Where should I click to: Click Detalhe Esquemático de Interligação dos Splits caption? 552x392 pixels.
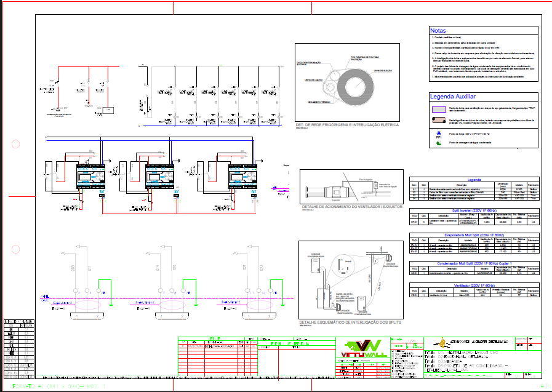click(350, 322)
